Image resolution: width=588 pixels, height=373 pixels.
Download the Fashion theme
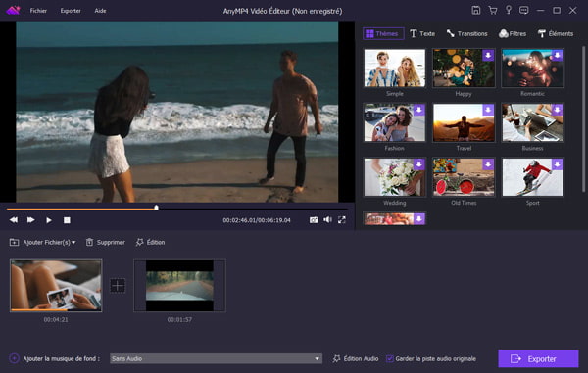click(x=418, y=110)
